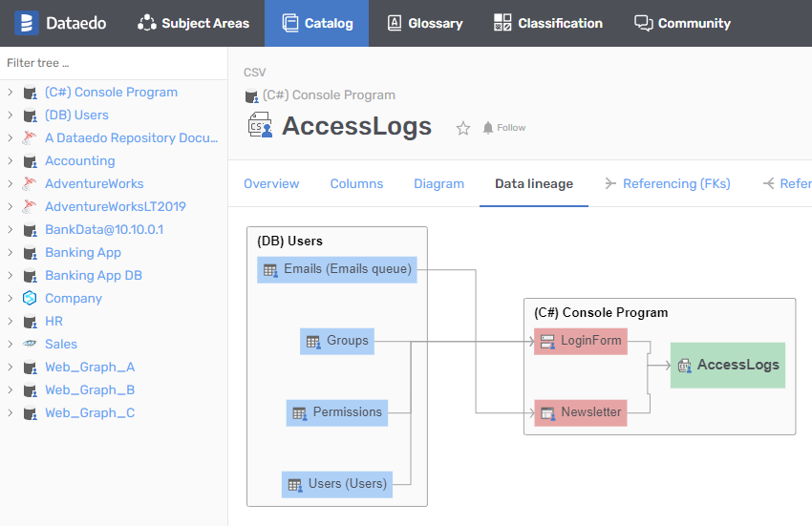
Task: Click the LoginForm node icon
Action: point(547,342)
